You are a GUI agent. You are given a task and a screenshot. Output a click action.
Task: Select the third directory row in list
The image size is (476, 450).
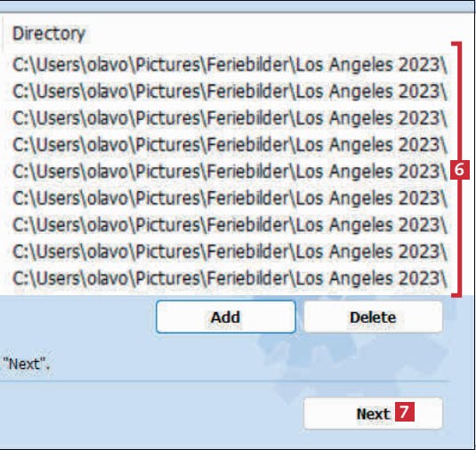230,118
